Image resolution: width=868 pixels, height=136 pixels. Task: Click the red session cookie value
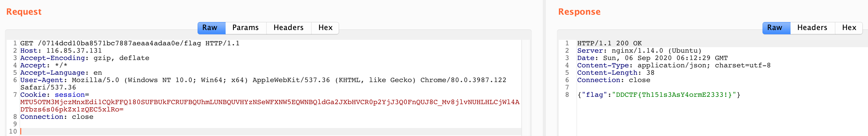point(270,102)
